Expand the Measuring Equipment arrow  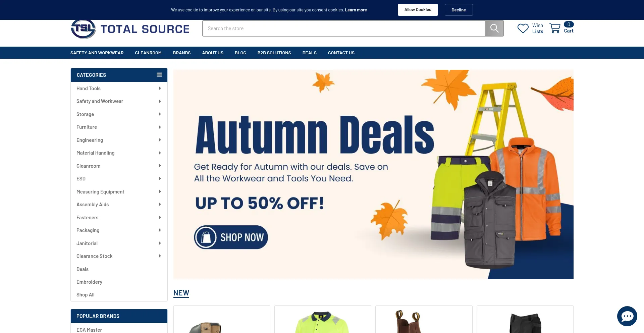point(160,191)
